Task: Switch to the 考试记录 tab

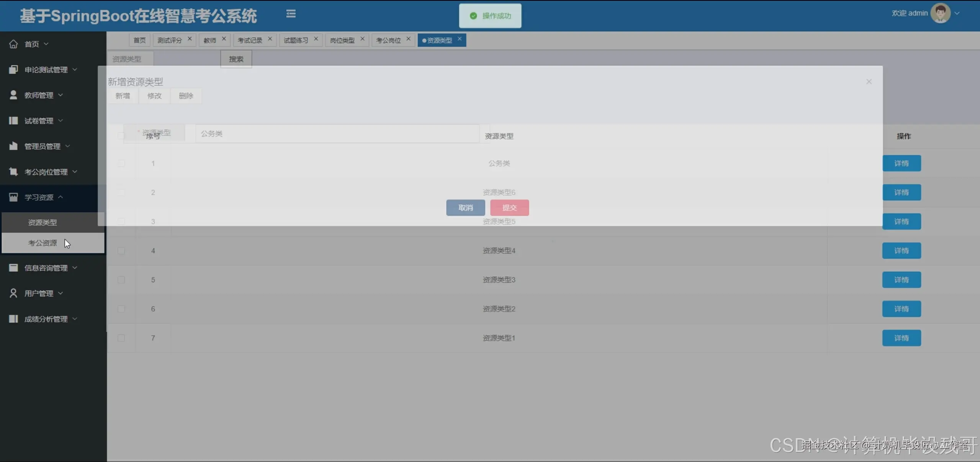Action: pos(250,40)
